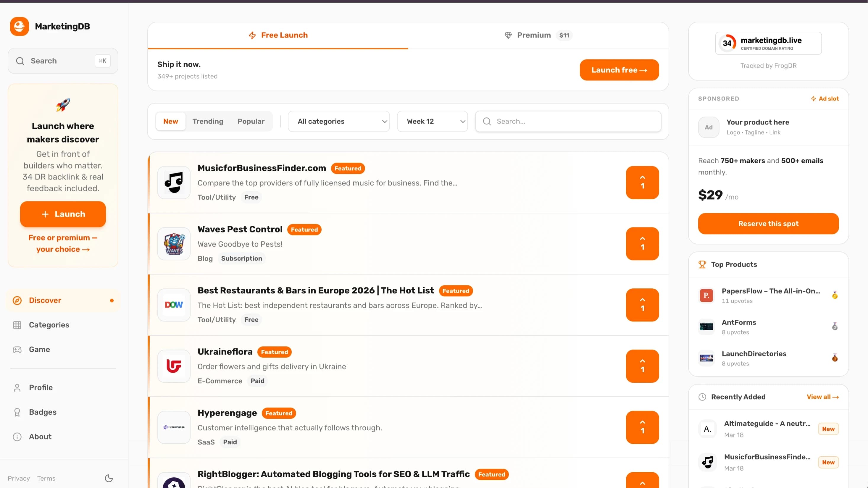Open the Privacy page link
Viewport: 868px width, 488px height.
(19, 478)
